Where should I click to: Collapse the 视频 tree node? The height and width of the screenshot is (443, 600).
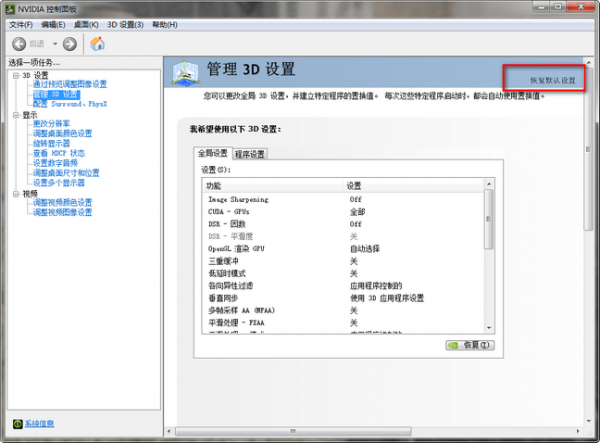(16, 194)
